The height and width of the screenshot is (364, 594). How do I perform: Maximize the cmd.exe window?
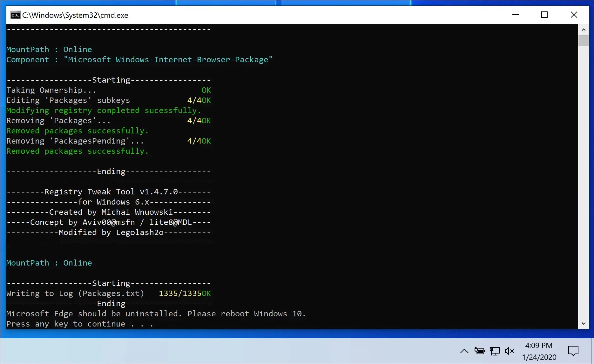544,15
